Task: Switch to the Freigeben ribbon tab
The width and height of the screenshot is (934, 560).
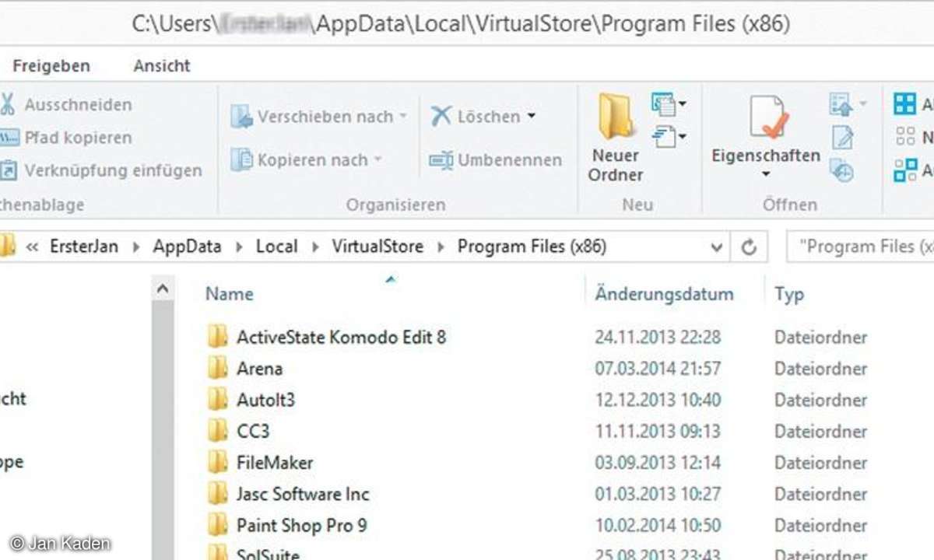Action: 51,66
